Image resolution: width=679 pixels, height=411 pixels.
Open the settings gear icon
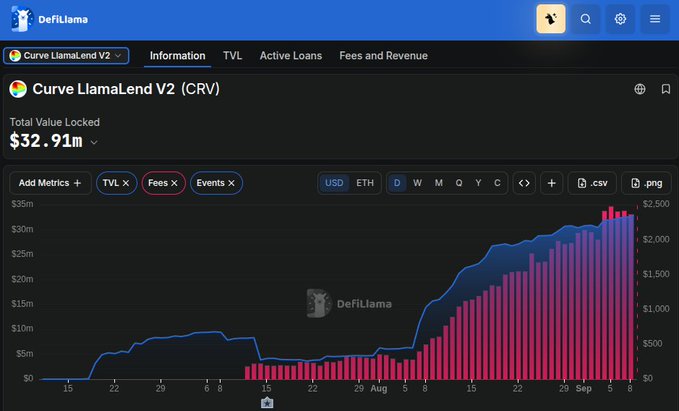click(x=620, y=19)
